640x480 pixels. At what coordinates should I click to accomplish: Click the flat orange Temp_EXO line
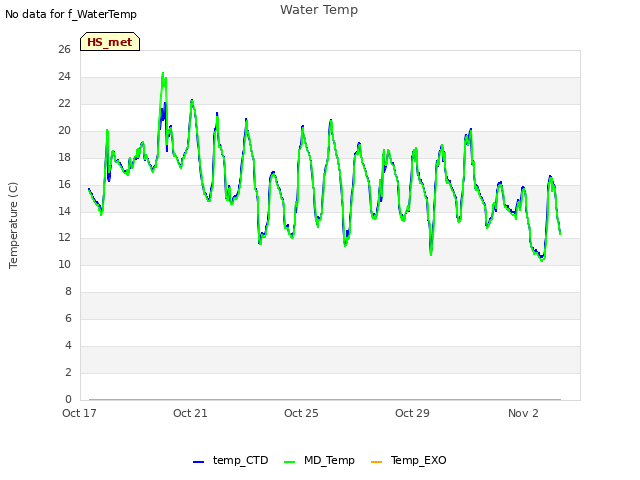click(325, 399)
